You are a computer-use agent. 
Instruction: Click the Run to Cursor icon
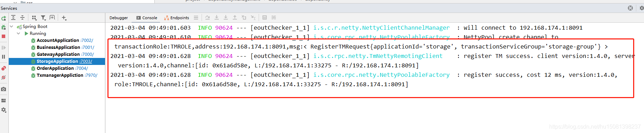tap(253, 17)
